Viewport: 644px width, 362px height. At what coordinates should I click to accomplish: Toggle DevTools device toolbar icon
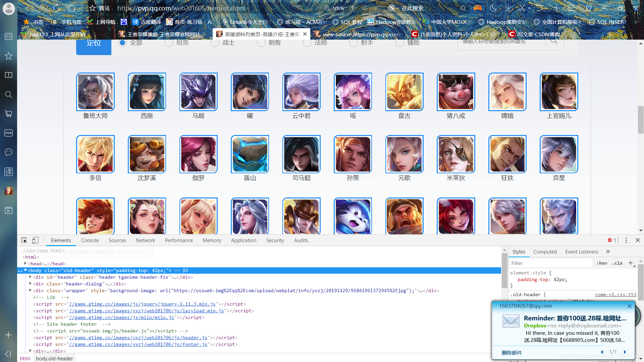(x=35, y=240)
